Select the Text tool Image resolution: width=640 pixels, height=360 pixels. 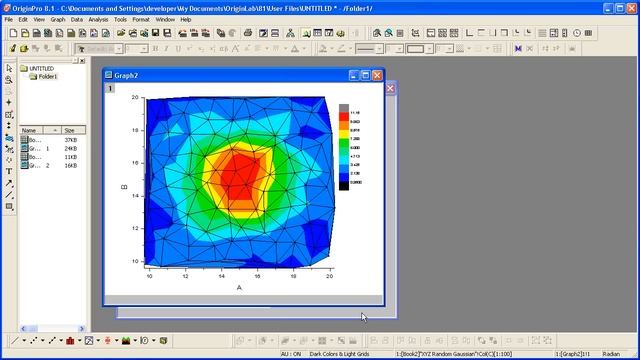tap(9, 171)
